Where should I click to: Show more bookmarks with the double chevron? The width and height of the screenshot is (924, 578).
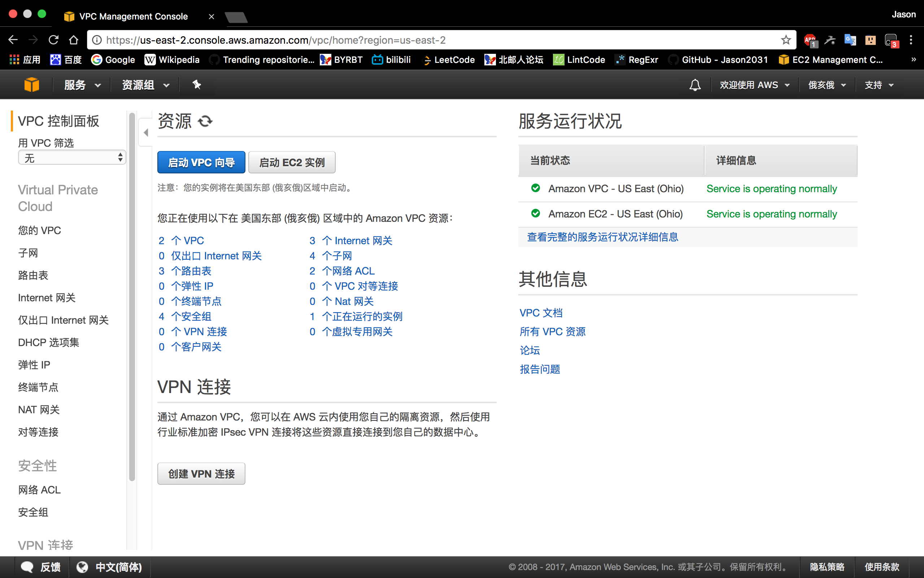coord(914,60)
